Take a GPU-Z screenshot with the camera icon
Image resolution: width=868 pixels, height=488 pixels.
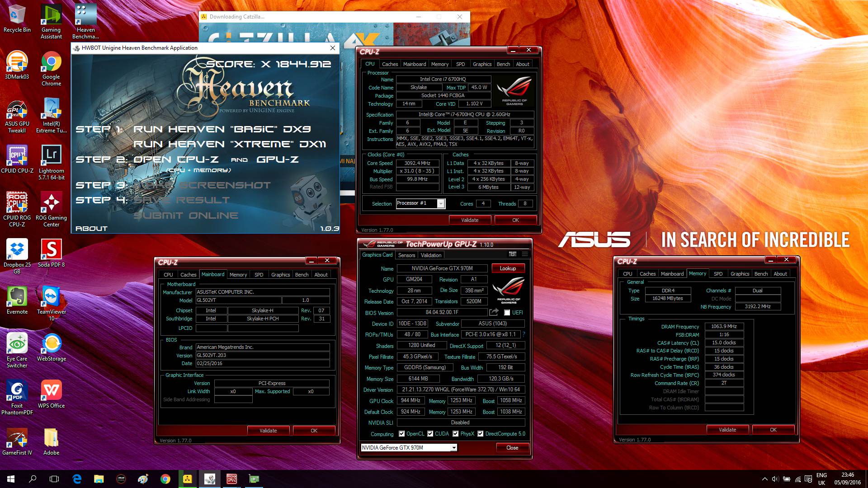(512, 254)
